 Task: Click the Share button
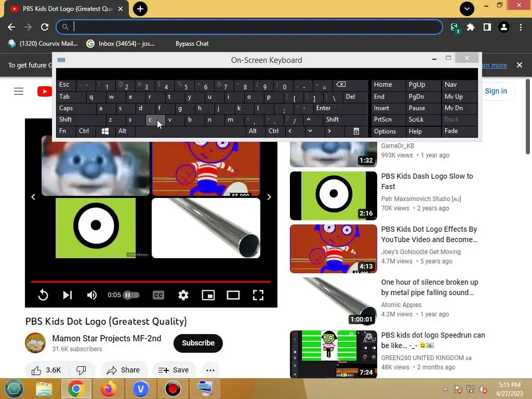124,370
